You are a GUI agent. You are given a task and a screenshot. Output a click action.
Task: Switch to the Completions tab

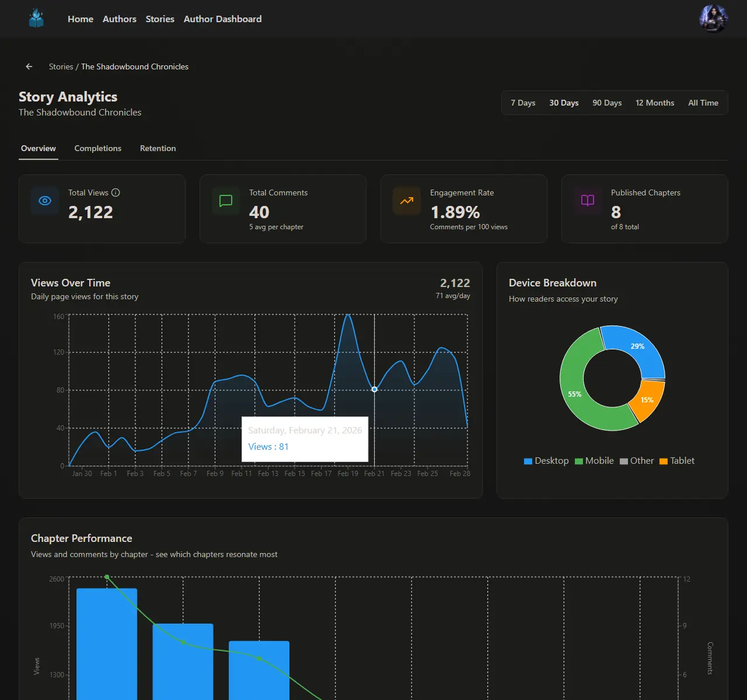click(x=97, y=148)
